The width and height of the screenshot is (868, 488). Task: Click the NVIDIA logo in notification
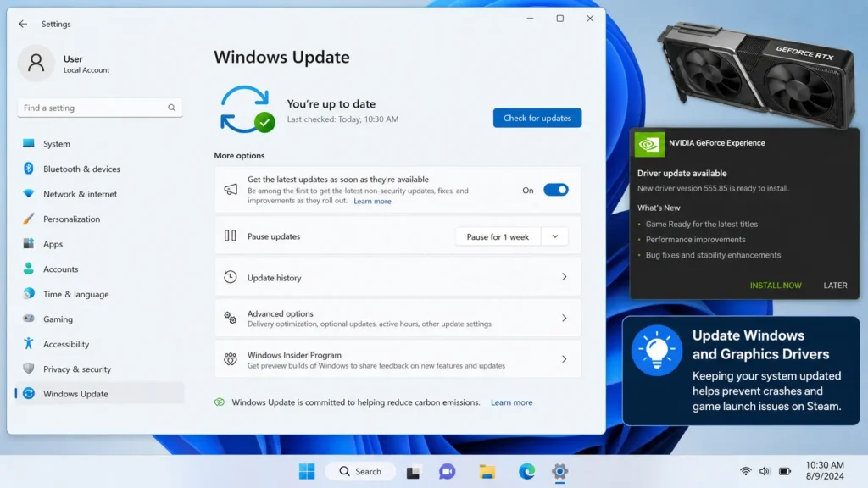648,144
